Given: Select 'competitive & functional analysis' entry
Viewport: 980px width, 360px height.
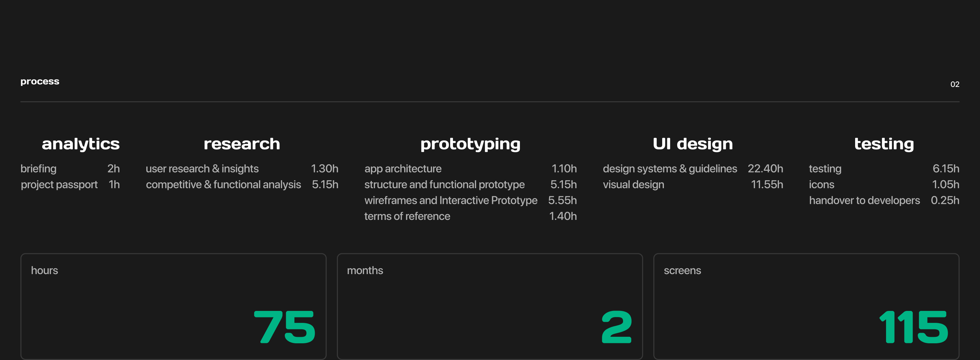Looking at the screenshot, I should [x=223, y=185].
